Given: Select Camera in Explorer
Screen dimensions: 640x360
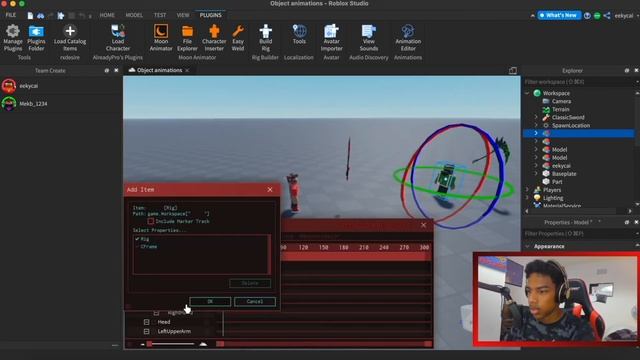Looking at the screenshot, I should tap(561, 101).
